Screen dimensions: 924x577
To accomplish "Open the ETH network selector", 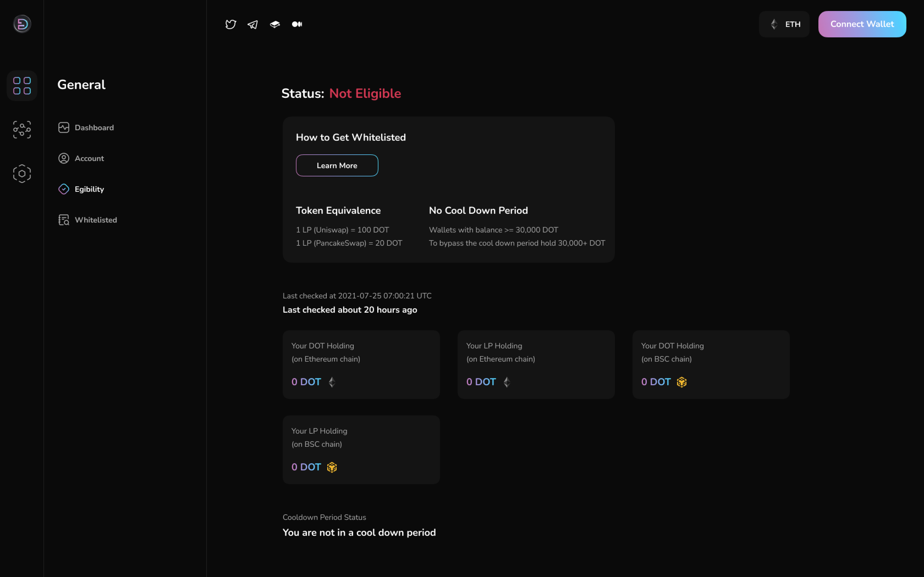I will pyautogui.click(x=784, y=24).
